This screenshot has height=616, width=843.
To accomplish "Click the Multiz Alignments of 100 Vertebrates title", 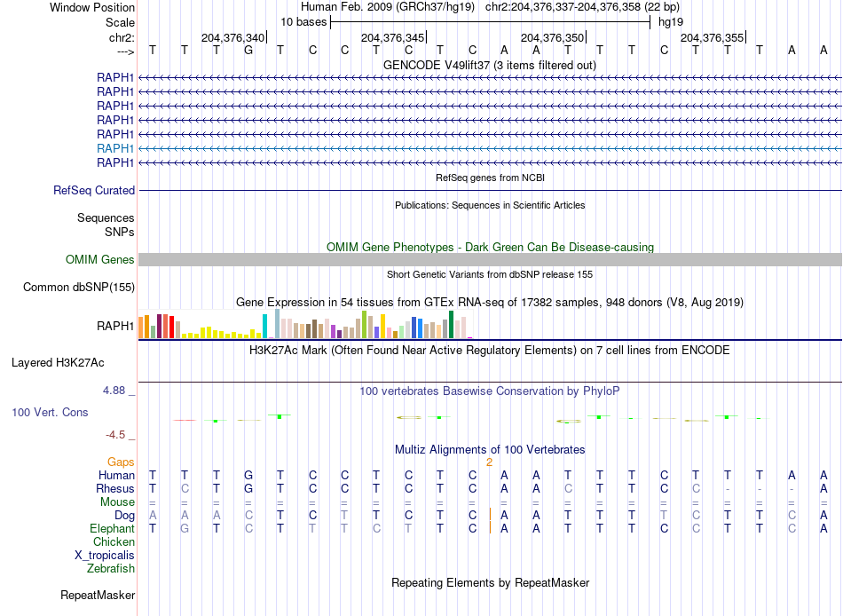I will coord(489,449).
